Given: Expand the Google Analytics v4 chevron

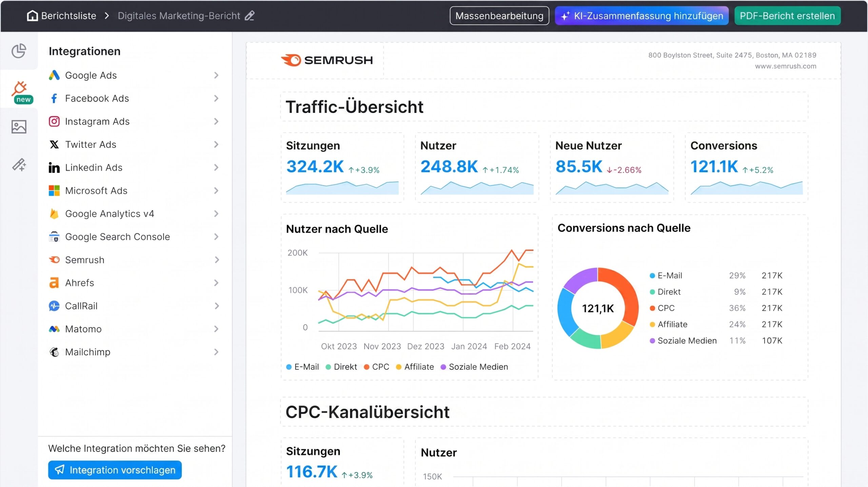Looking at the screenshot, I should tap(216, 214).
